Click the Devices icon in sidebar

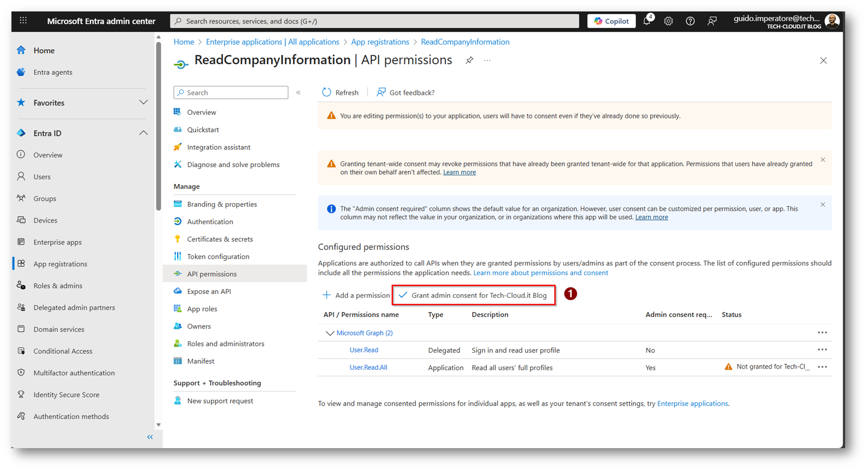tap(21, 220)
